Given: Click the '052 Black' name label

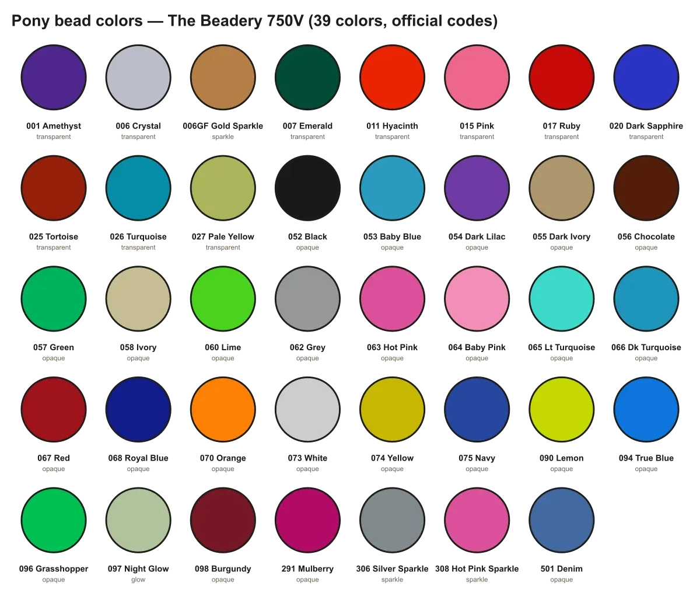Looking at the screenshot, I should click(x=307, y=237).
